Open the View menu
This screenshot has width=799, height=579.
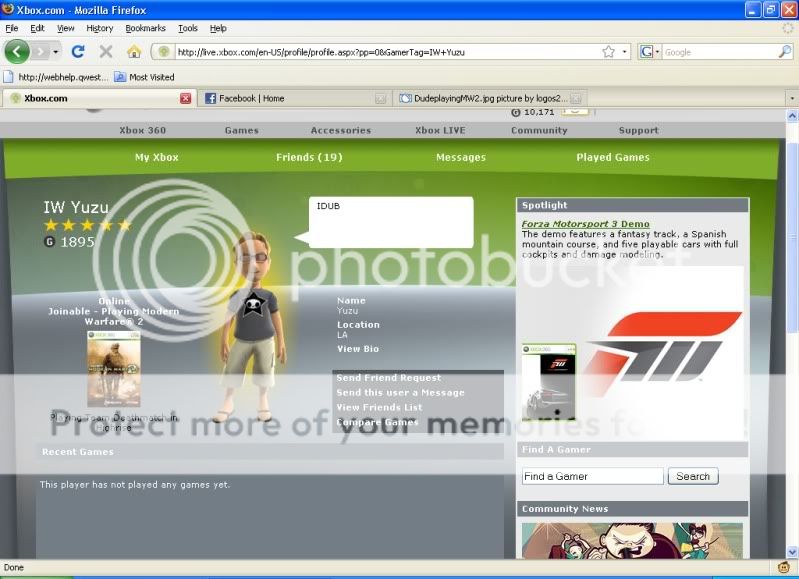point(65,28)
